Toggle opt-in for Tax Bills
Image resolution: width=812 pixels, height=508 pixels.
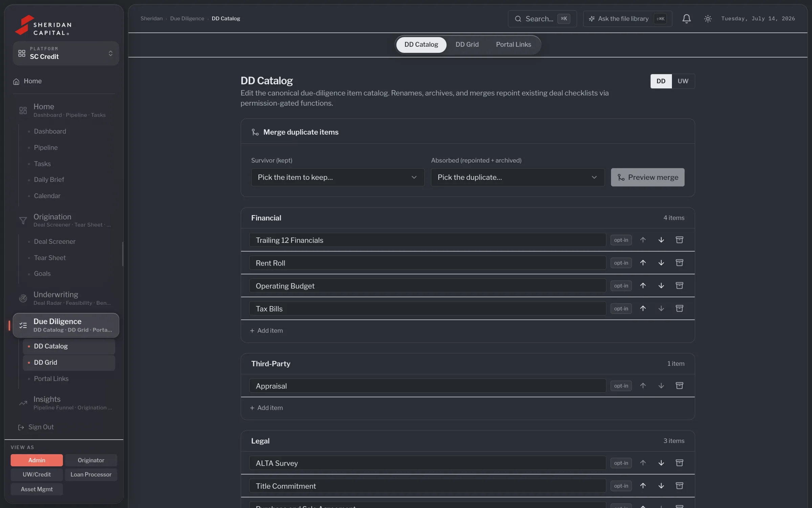(x=621, y=309)
